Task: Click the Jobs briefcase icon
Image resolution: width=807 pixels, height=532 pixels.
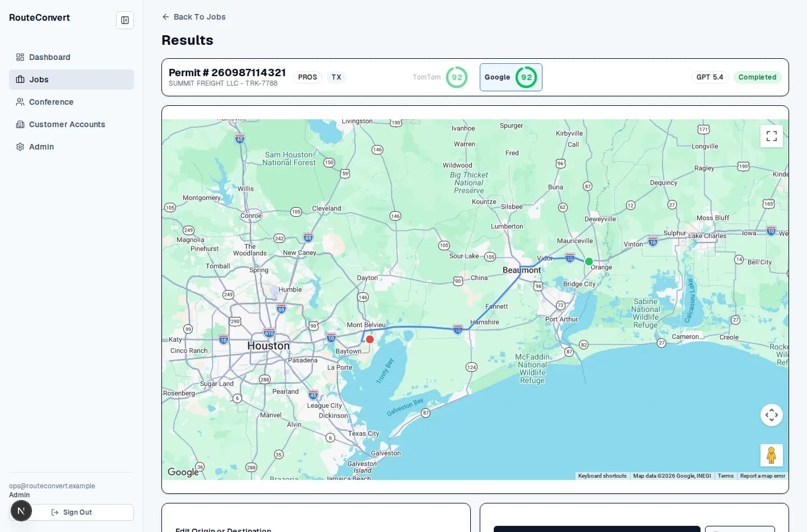Action: pyautogui.click(x=20, y=80)
